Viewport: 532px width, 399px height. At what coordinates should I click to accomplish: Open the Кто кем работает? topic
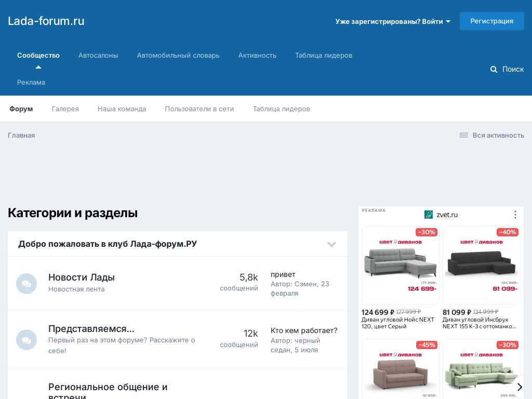pos(304,330)
